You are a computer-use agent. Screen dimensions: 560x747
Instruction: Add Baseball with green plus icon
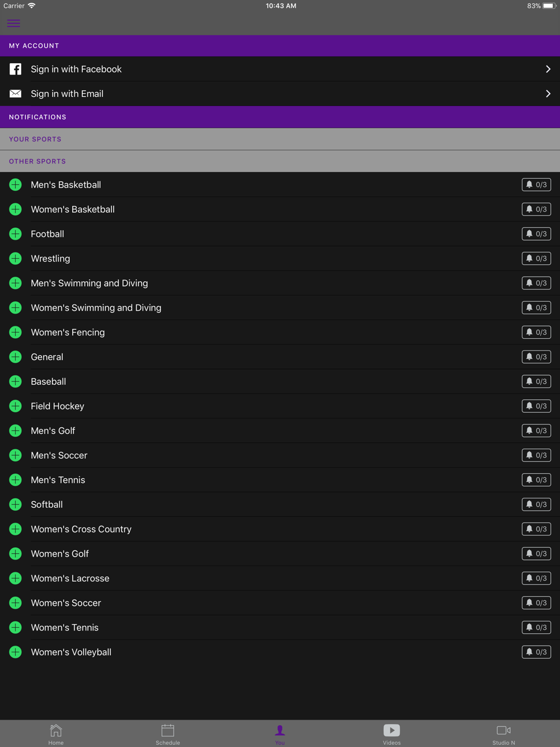point(16,382)
